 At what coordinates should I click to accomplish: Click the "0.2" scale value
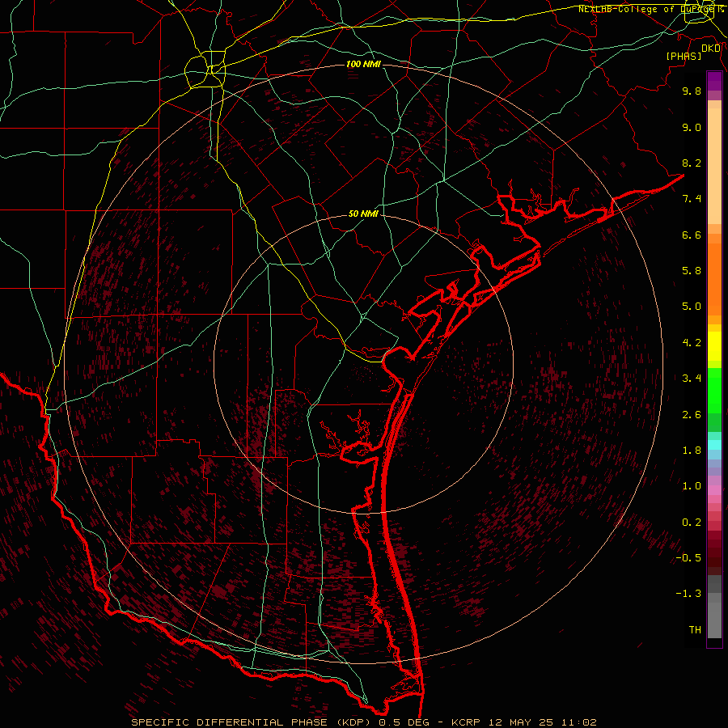(x=692, y=523)
